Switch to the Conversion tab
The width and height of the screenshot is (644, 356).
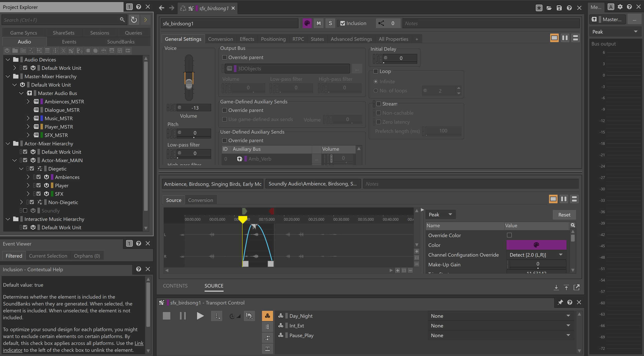[x=220, y=39]
